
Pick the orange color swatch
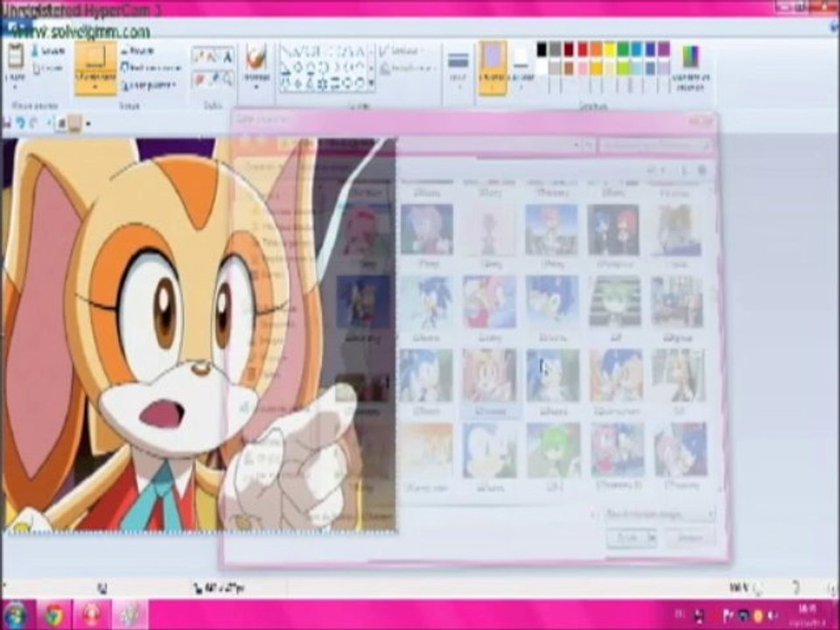[x=596, y=50]
